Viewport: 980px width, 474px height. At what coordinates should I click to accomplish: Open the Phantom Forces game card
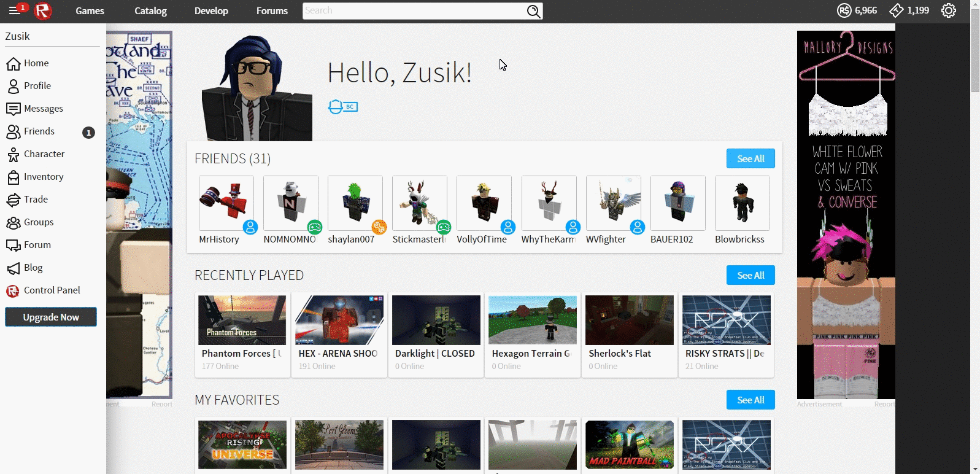[x=242, y=335]
